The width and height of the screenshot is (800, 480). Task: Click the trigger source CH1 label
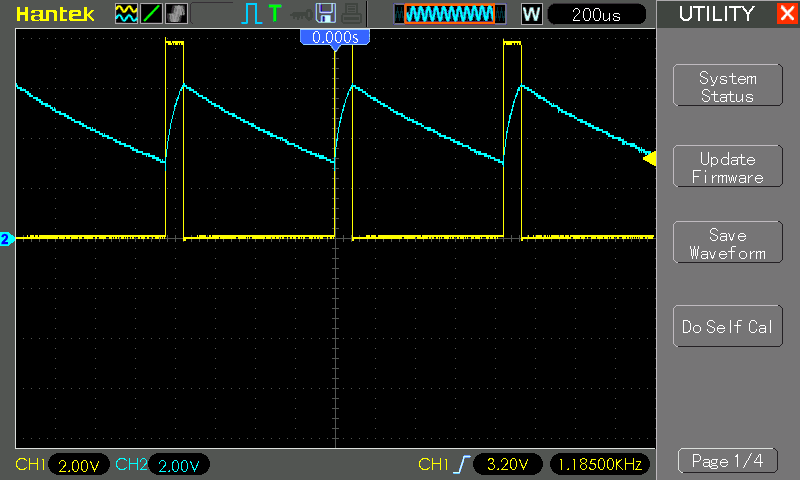(x=433, y=464)
